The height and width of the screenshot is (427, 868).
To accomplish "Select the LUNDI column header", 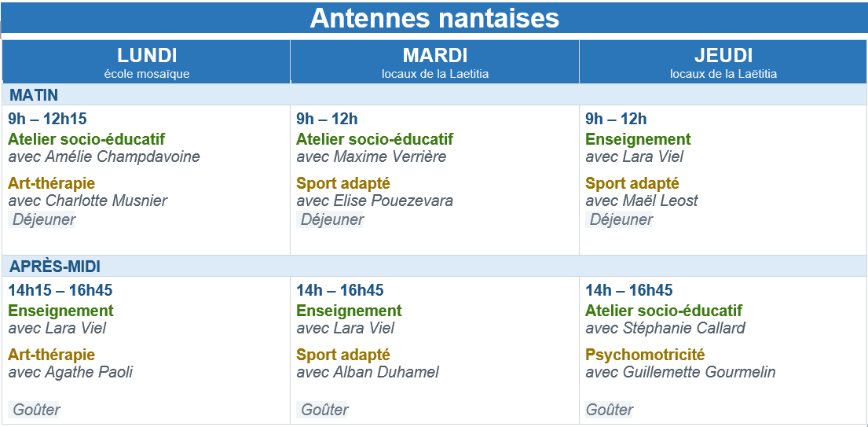I will coord(146,62).
